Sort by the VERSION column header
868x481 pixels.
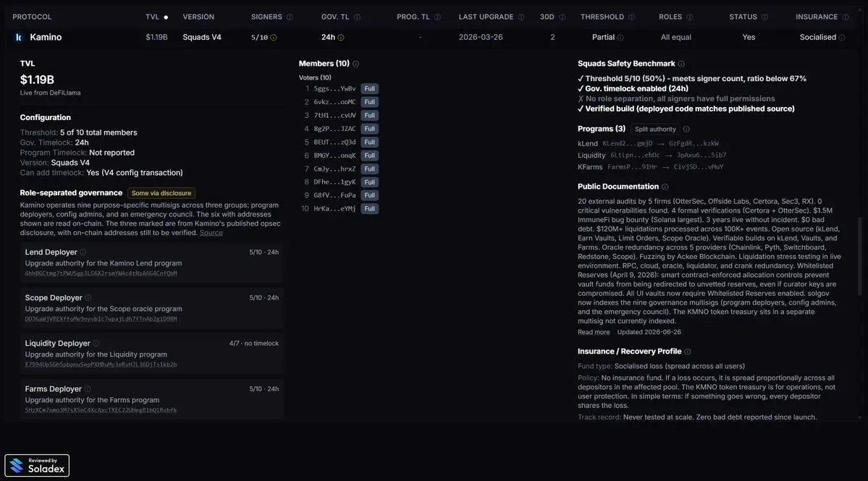pos(198,17)
